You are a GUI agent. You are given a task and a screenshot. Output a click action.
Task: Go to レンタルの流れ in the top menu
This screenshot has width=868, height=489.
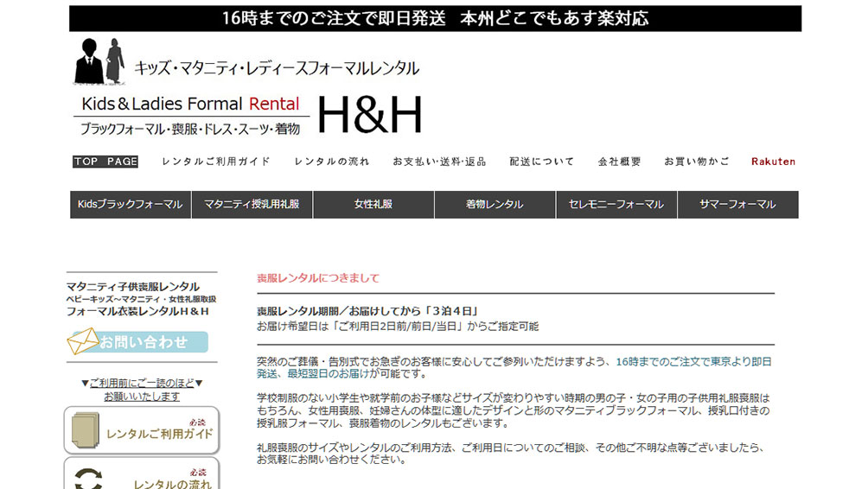point(332,162)
